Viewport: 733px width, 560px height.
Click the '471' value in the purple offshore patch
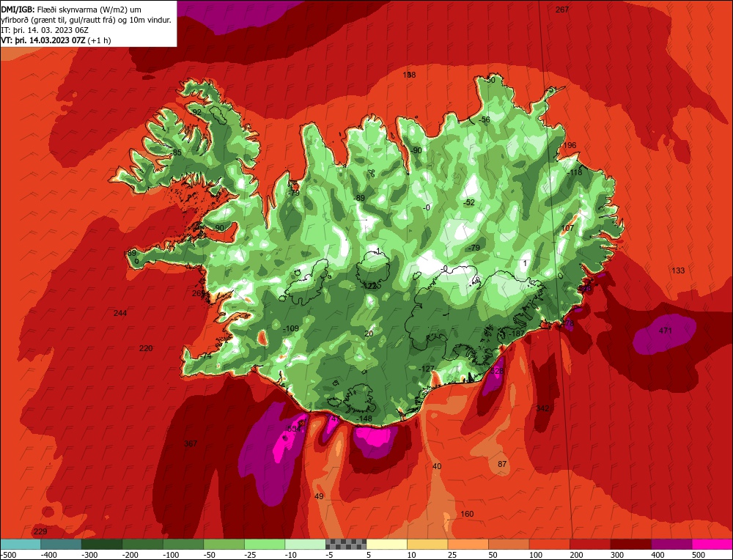pos(666,331)
